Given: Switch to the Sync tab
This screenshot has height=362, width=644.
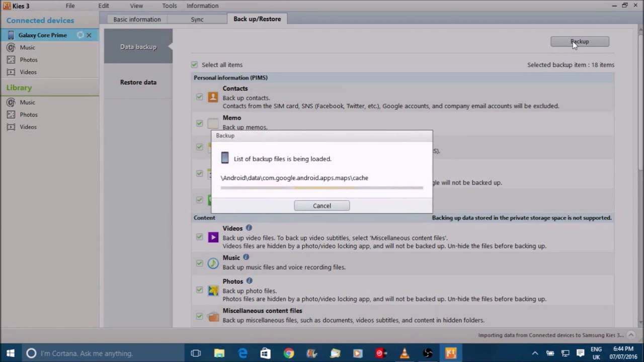Looking at the screenshot, I should [197, 19].
